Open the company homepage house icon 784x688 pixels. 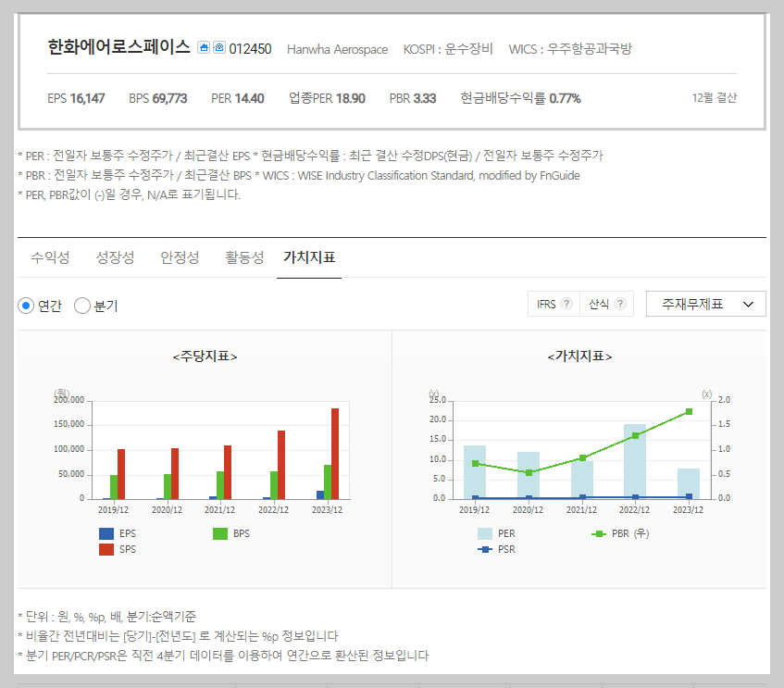pyautogui.click(x=204, y=47)
